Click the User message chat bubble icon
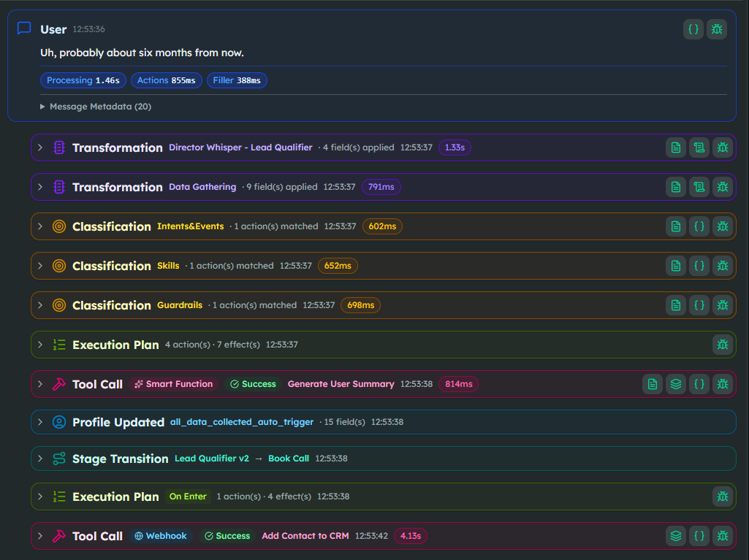Screen dimensions: 749x560 (x=24, y=28)
